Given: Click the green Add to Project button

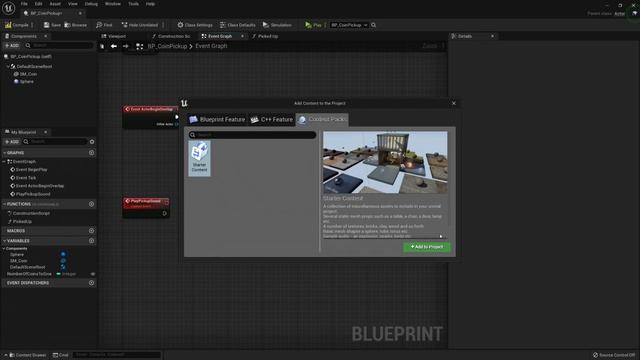Looking at the screenshot, I should (427, 247).
